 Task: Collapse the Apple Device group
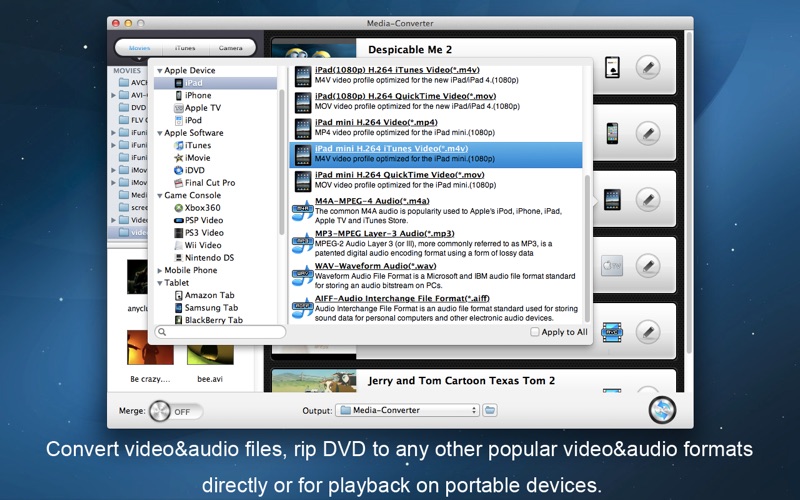click(160, 71)
